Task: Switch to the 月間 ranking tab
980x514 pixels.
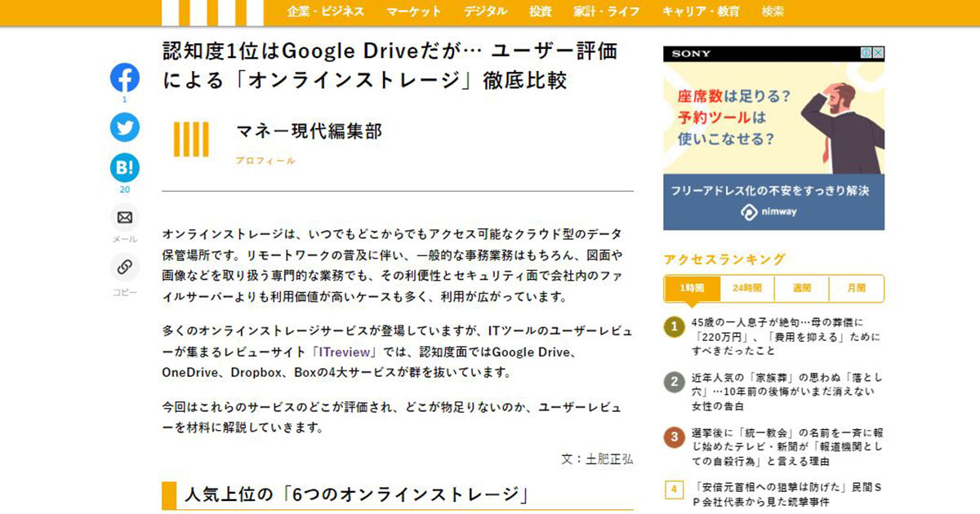Action: (857, 289)
